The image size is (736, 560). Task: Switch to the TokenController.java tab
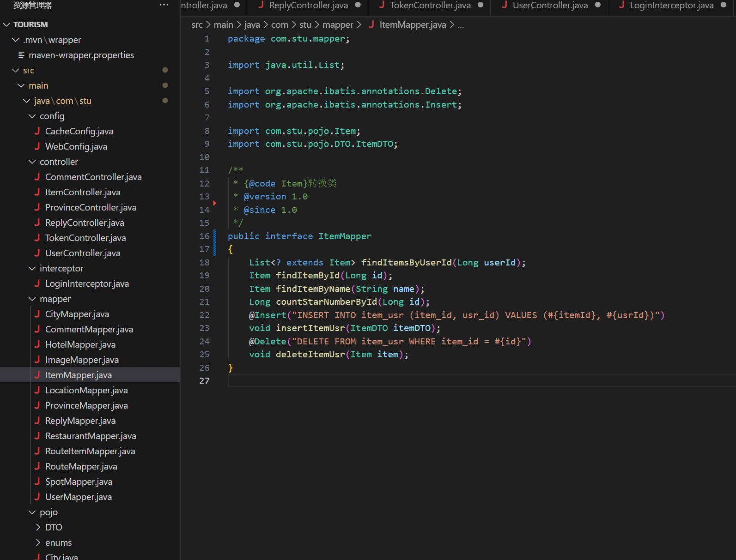click(x=430, y=5)
